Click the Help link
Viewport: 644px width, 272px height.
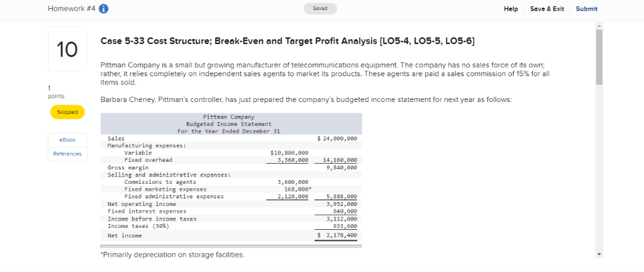(x=511, y=9)
